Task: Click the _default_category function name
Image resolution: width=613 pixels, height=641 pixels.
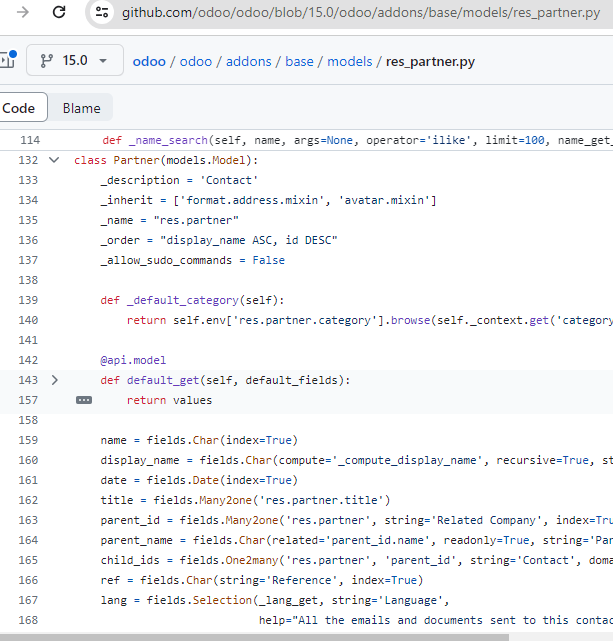Action: click(183, 300)
